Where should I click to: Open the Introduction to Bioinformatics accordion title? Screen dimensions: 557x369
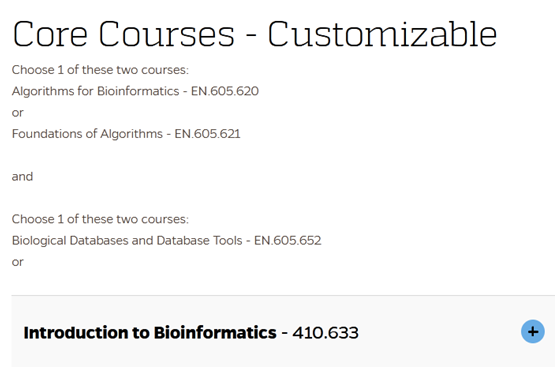coord(150,333)
